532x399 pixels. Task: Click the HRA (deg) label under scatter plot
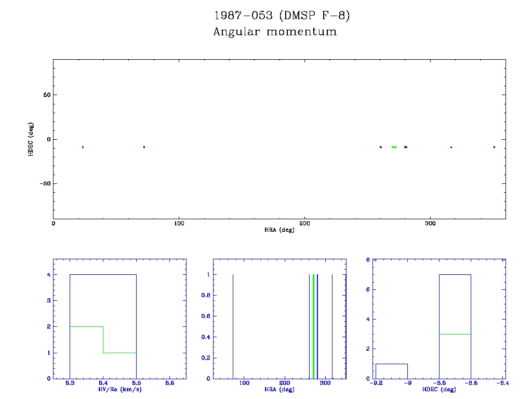click(x=280, y=230)
